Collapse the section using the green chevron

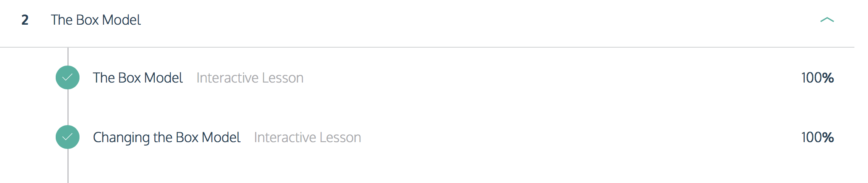(x=827, y=20)
